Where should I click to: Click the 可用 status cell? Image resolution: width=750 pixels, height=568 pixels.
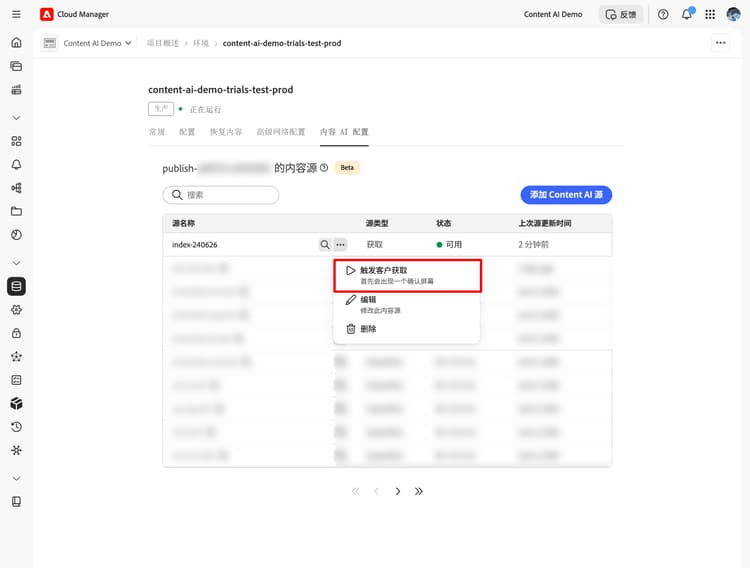click(x=449, y=245)
